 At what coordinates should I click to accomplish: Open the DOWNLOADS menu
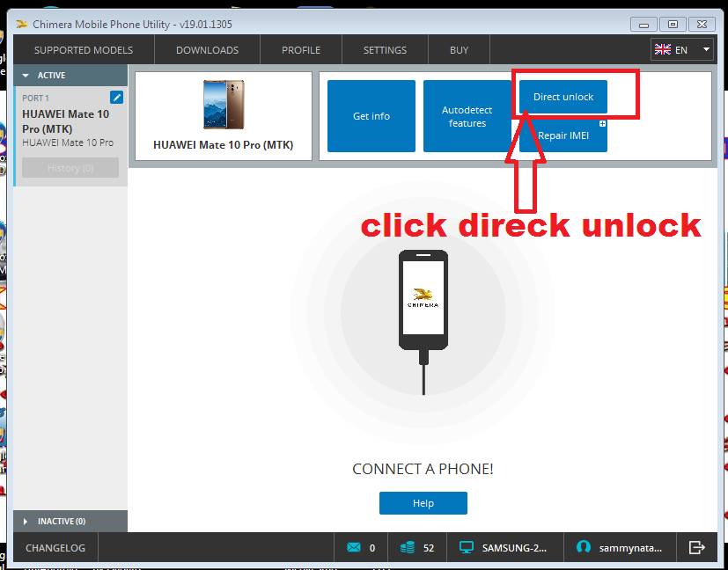pos(207,50)
